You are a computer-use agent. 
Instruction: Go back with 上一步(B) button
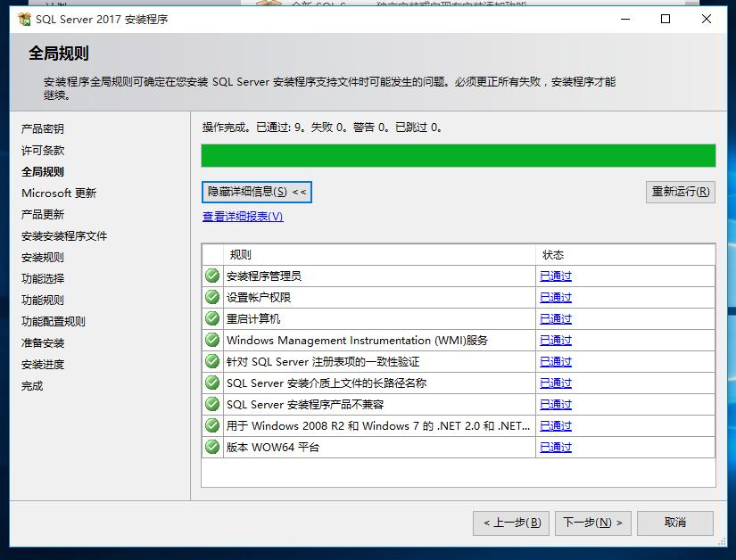[510, 523]
